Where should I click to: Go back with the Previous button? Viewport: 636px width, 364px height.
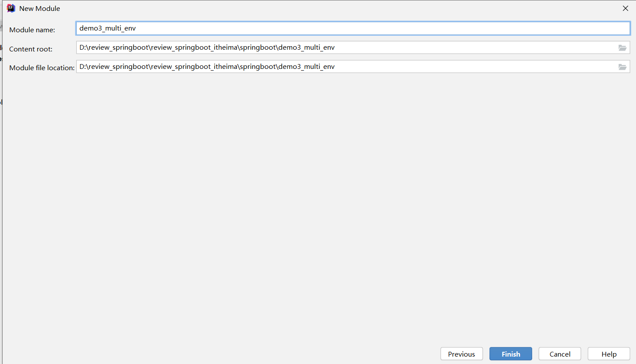461,354
